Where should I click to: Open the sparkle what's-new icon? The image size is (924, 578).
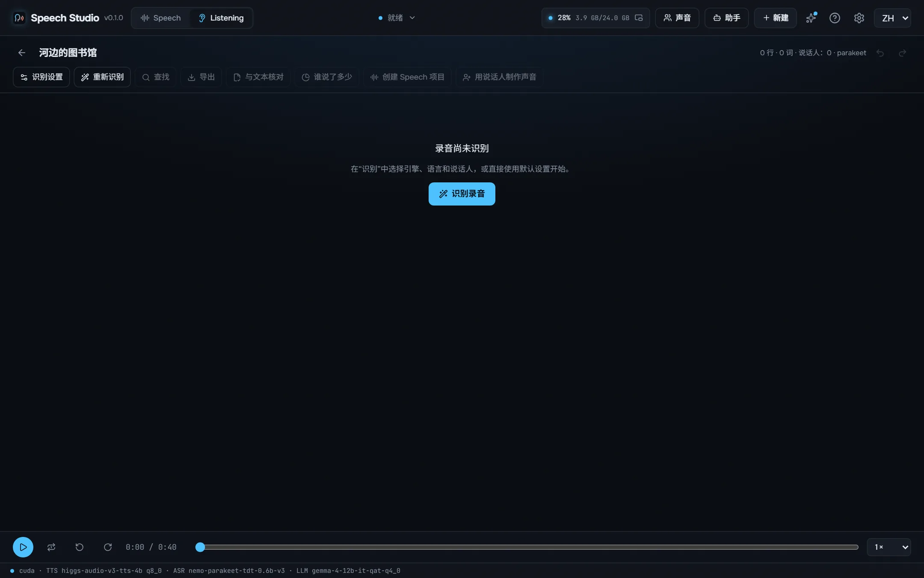(x=811, y=18)
